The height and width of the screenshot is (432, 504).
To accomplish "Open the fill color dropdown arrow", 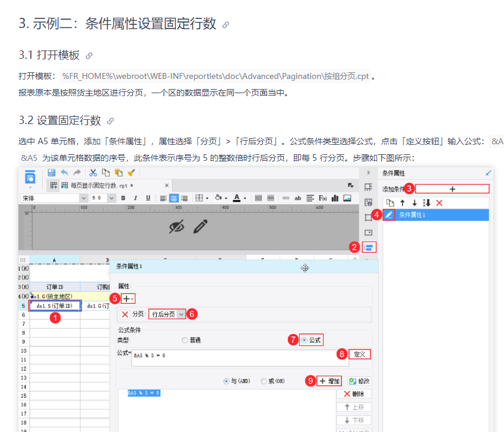I will pyautogui.click(x=226, y=199).
